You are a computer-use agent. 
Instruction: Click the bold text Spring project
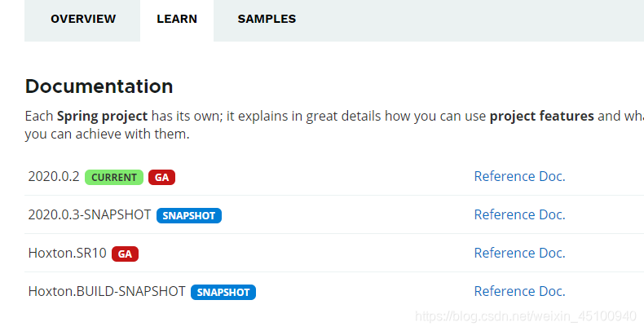coord(102,117)
